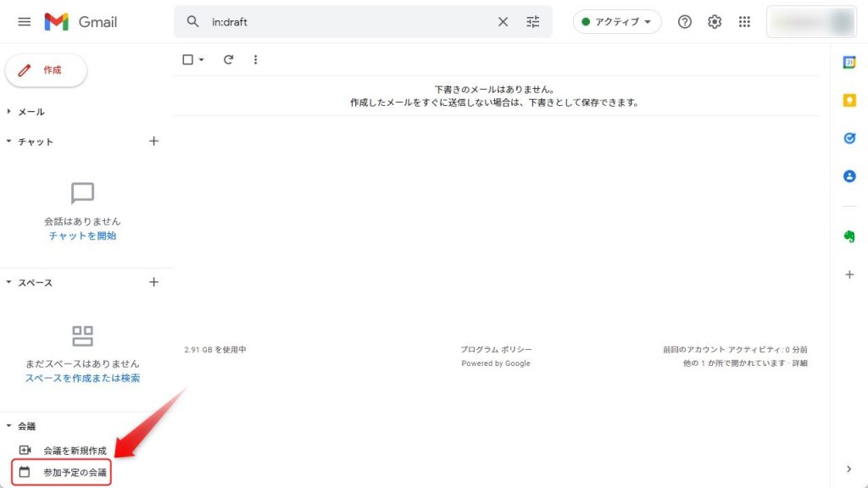Open Contacts side panel icon
This screenshot has height=488, width=868.
849,176
